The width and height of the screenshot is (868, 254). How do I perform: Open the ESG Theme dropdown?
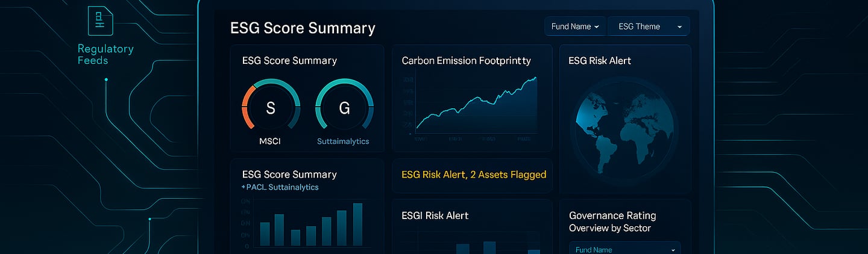coord(649,26)
